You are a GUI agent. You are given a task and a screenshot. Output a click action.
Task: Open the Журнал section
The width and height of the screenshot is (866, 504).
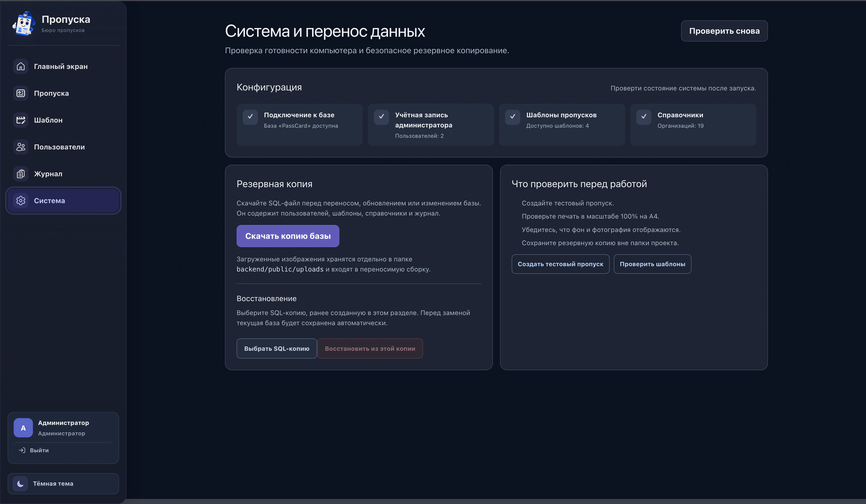(63, 174)
